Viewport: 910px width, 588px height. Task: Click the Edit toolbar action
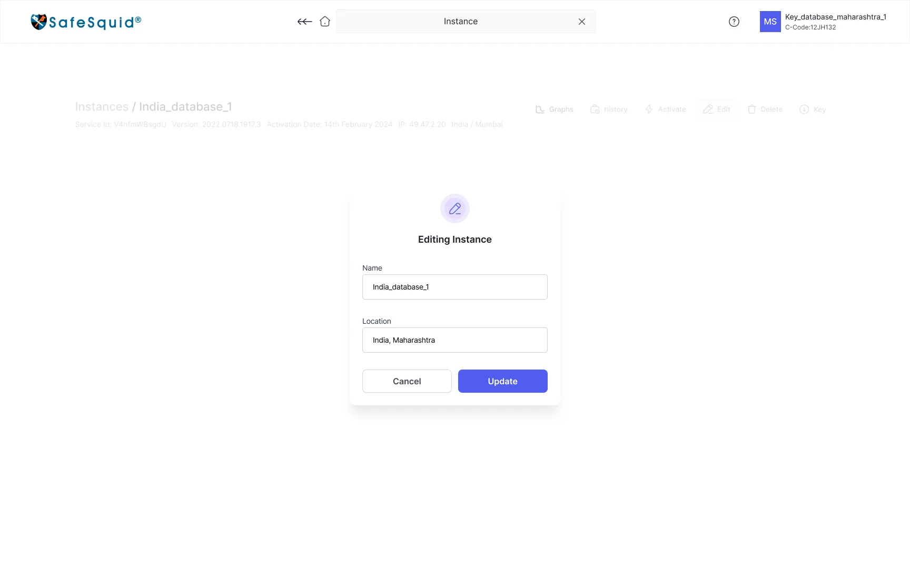[x=717, y=109]
